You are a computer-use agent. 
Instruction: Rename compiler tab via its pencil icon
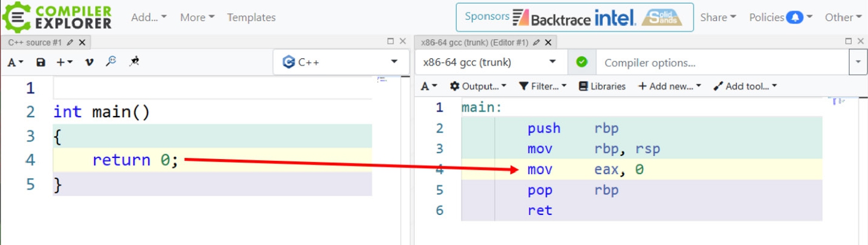tap(537, 43)
